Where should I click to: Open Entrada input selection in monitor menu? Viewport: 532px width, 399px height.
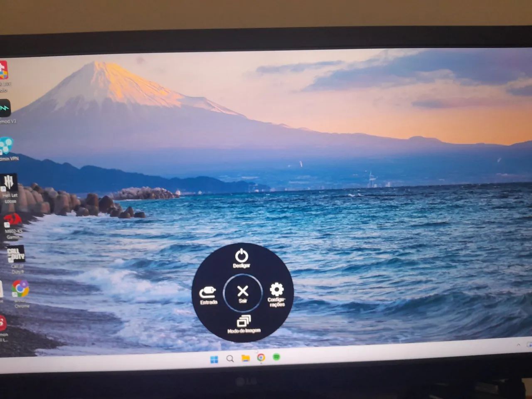point(208,296)
